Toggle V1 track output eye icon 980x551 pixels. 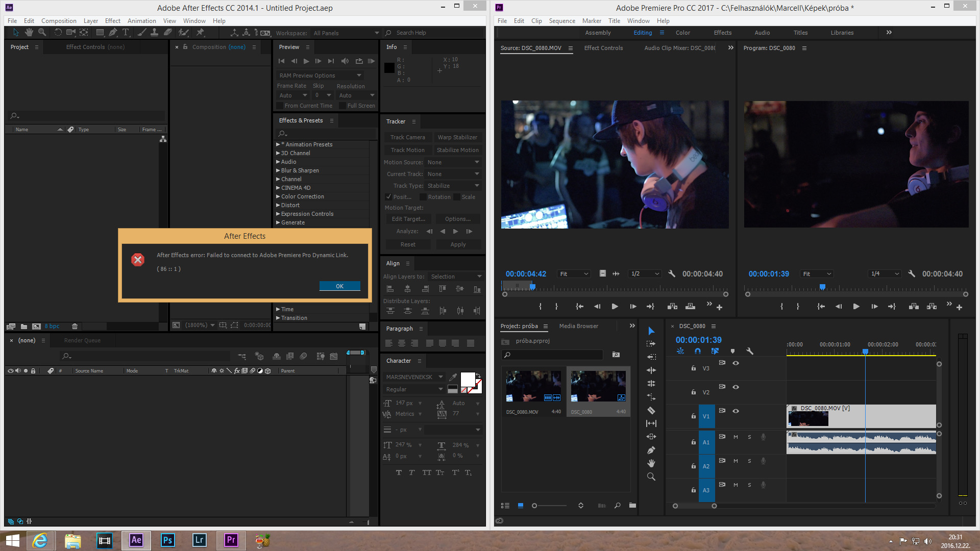(736, 411)
